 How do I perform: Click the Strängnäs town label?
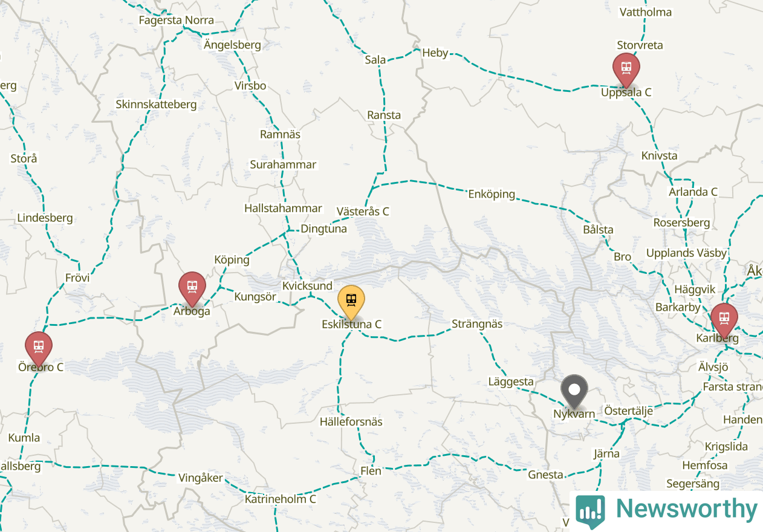[x=477, y=324]
